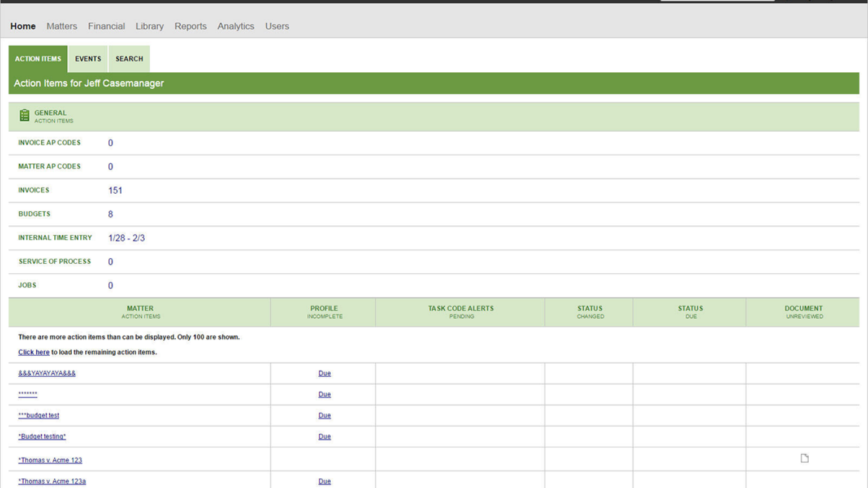Open unreviewed document icon for Thomas v. Acme 123
Viewport: 868px width, 488px height.
click(x=804, y=458)
